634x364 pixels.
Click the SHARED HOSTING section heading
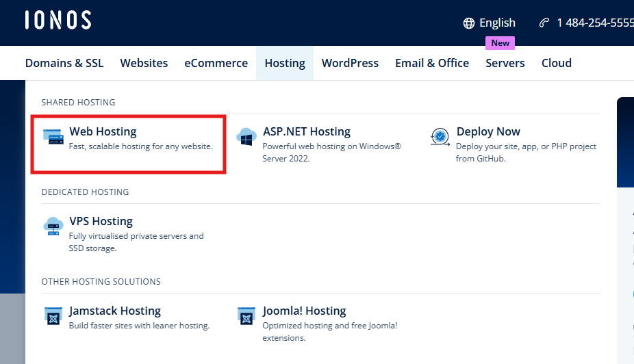tap(78, 103)
